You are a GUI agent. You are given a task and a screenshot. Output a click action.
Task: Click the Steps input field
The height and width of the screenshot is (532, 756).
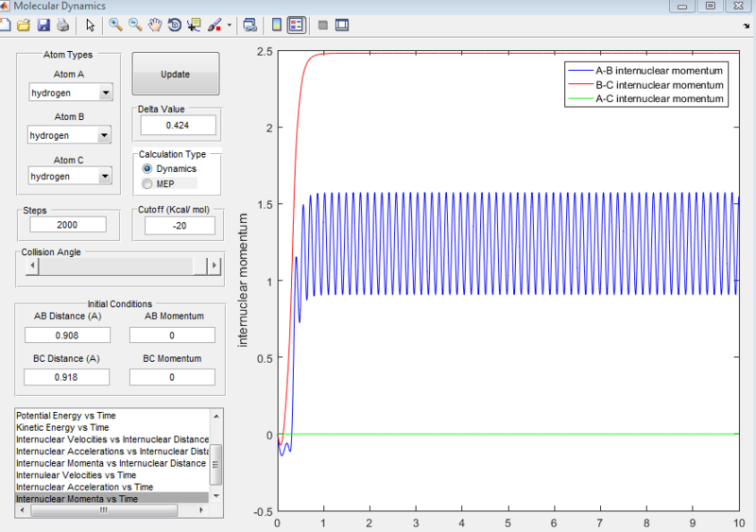(x=67, y=225)
